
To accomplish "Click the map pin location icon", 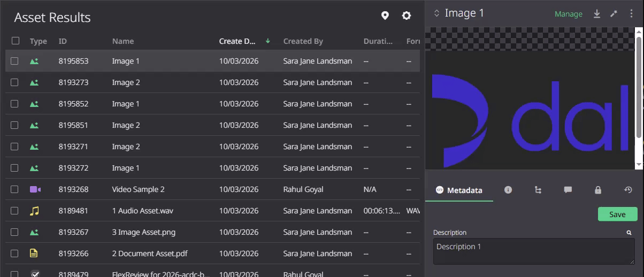I will (385, 16).
